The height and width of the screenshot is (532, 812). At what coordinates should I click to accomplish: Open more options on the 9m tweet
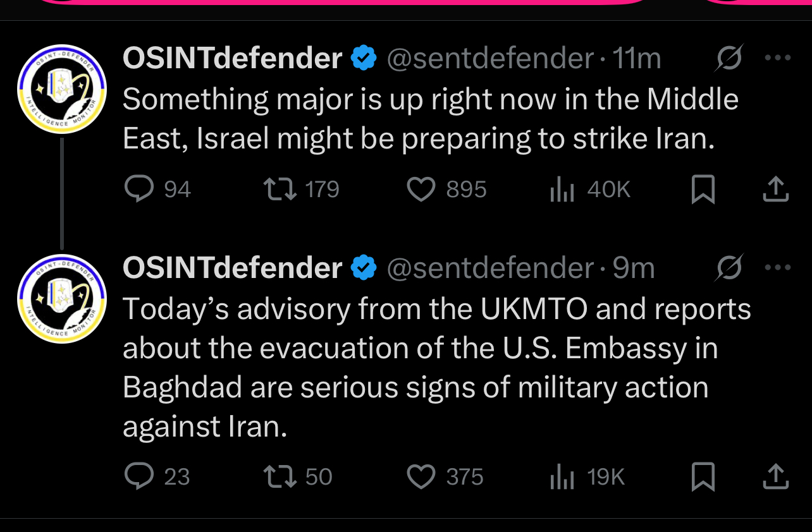778,268
